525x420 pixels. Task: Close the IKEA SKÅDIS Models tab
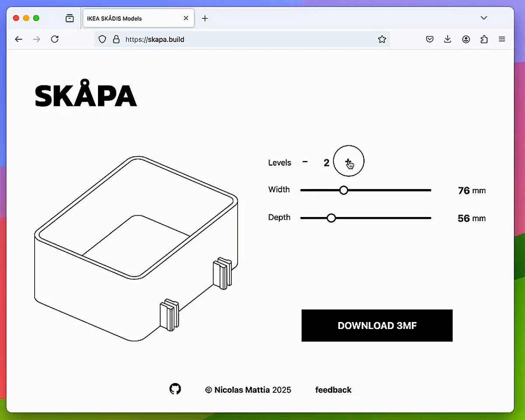click(186, 18)
